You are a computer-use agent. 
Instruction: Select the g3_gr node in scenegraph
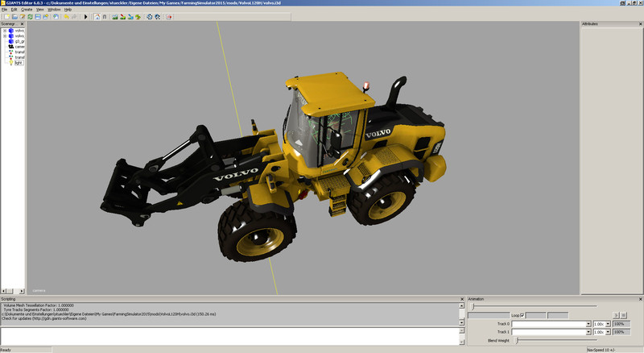(19, 41)
